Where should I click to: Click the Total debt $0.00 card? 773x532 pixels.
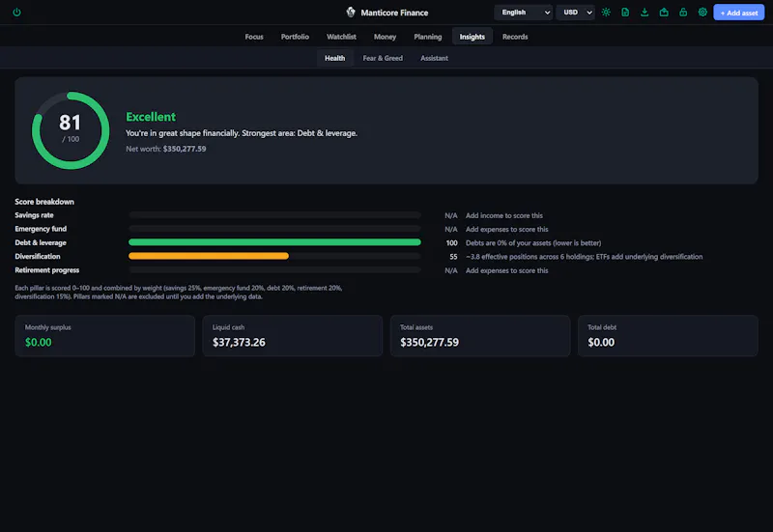point(668,336)
